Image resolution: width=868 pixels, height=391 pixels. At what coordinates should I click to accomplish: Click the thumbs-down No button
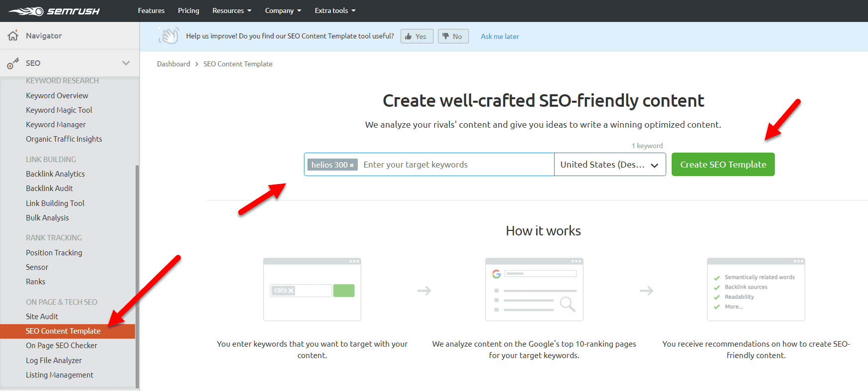tap(453, 36)
